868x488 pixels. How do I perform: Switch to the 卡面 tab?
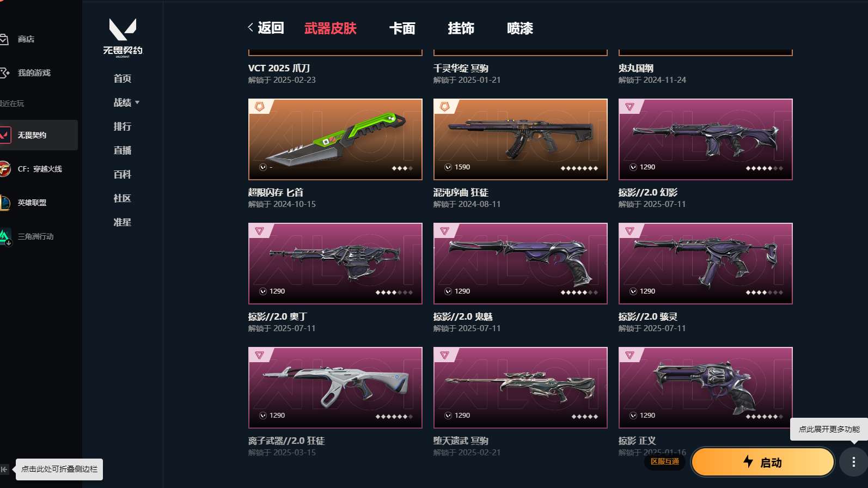402,28
